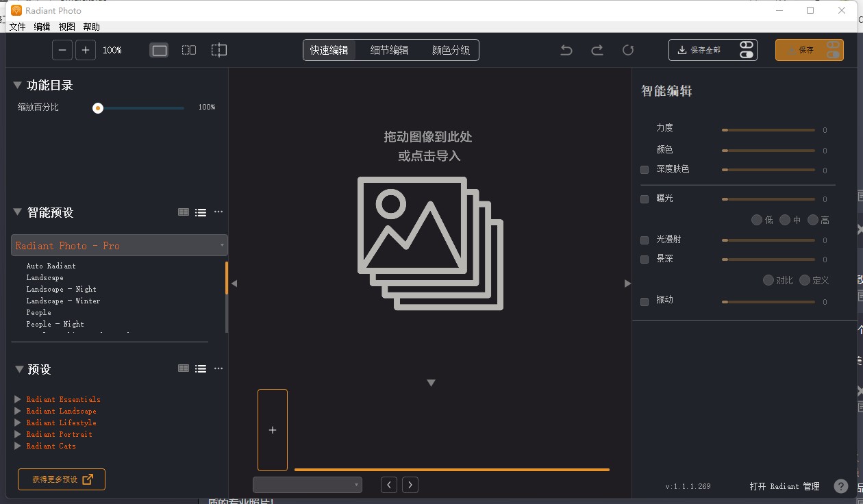This screenshot has height=504, width=863.
Task: Click the undo arrow icon
Action: [x=566, y=50]
